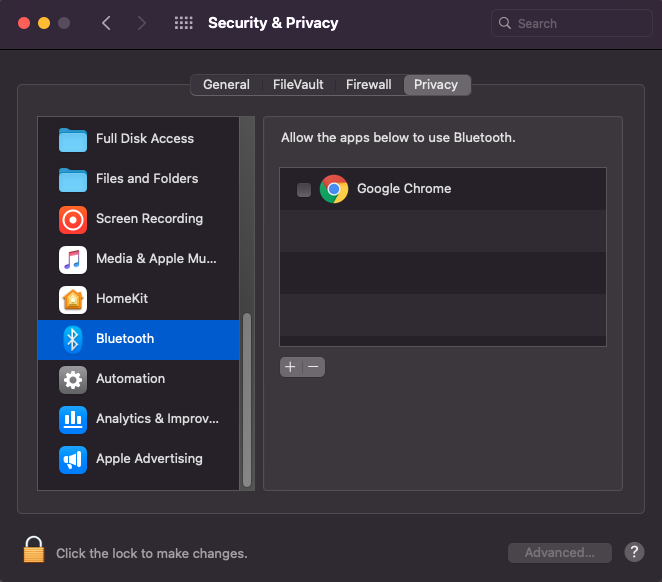This screenshot has height=582, width=662.
Task: Go forward with the right arrow
Action: tap(141, 23)
